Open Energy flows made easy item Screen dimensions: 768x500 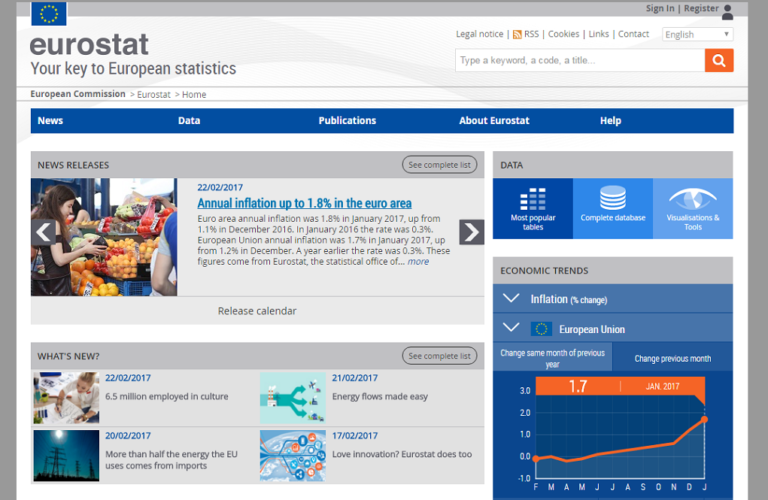(380, 397)
